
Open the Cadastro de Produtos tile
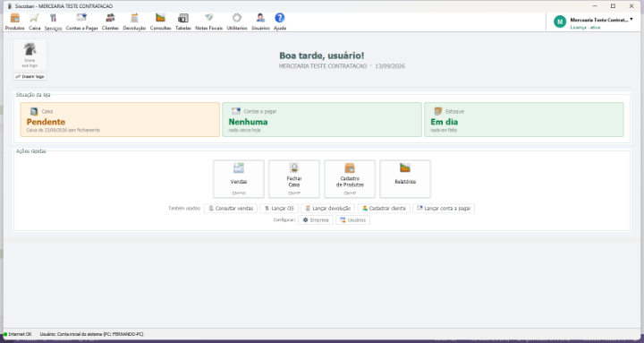(x=350, y=179)
